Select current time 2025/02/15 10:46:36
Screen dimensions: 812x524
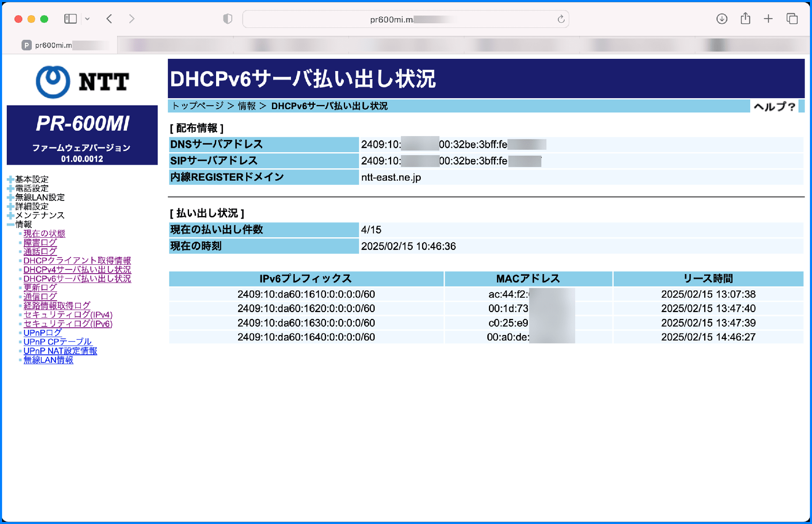[x=409, y=246]
